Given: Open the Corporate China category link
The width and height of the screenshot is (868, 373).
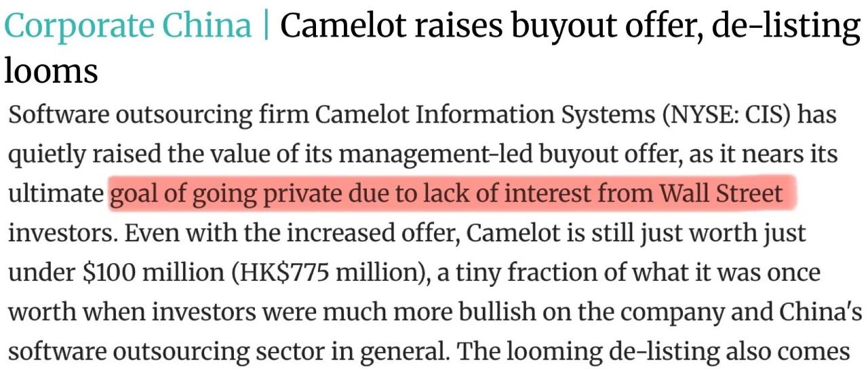Looking at the screenshot, I should 127,26.
